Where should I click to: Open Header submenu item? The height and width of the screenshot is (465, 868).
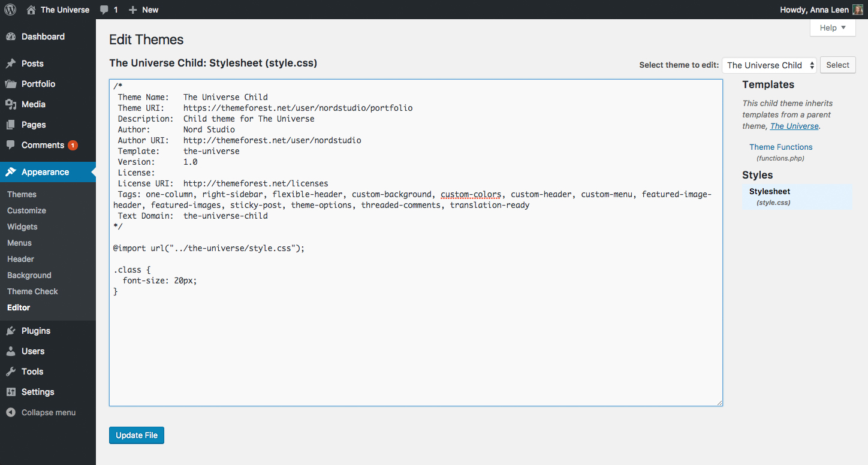pyautogui.click(x=20, y=259)
